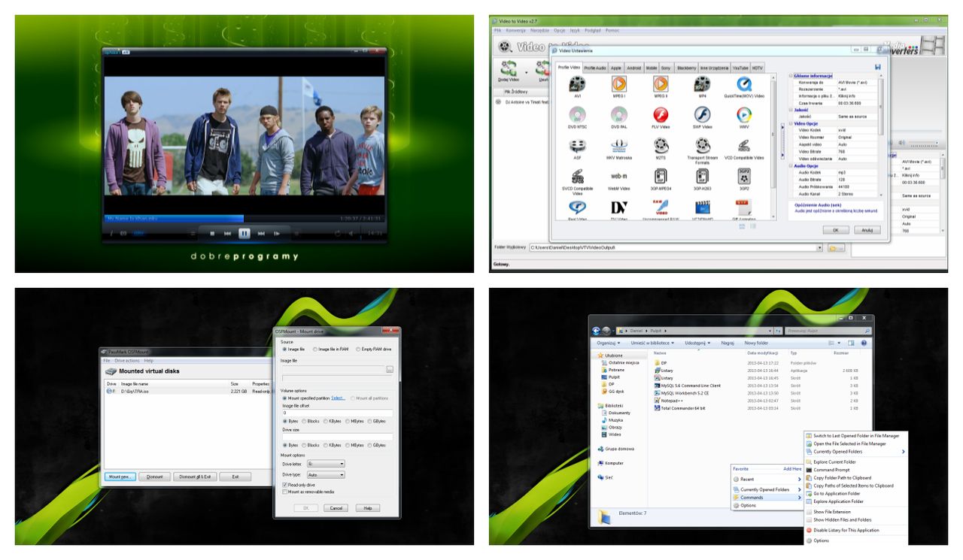
Task: Choose the DVD NTSC profile icon
Action: pos(578,114)
